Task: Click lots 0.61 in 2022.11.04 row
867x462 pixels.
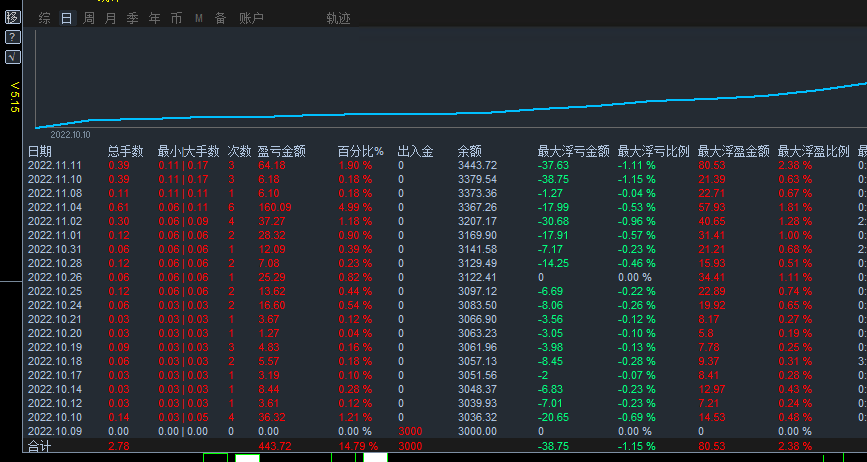Action: (x=119, y=207)
